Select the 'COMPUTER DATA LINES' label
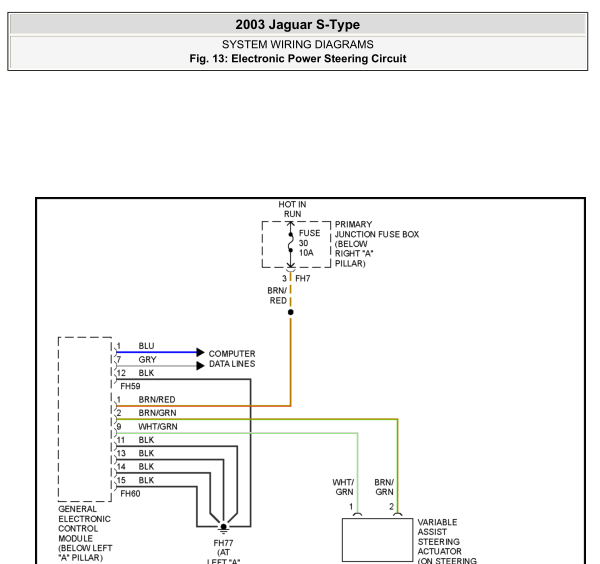This screenshot has height=564, width=600. (x=232, y=359)
